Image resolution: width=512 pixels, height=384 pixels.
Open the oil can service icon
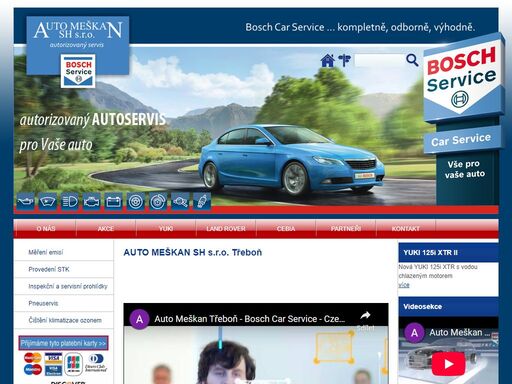pyautogui.click(x=25, y=201)
